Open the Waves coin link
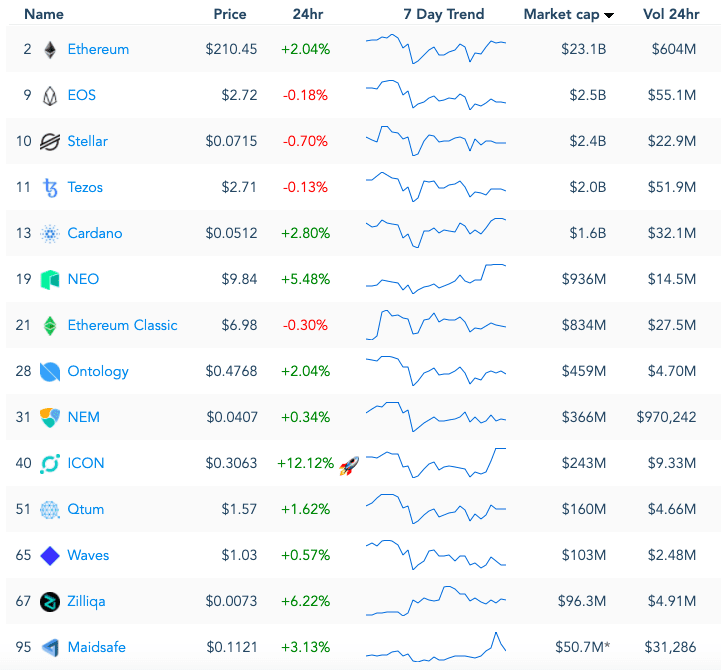The image size is (721, 670). (88, 555)
